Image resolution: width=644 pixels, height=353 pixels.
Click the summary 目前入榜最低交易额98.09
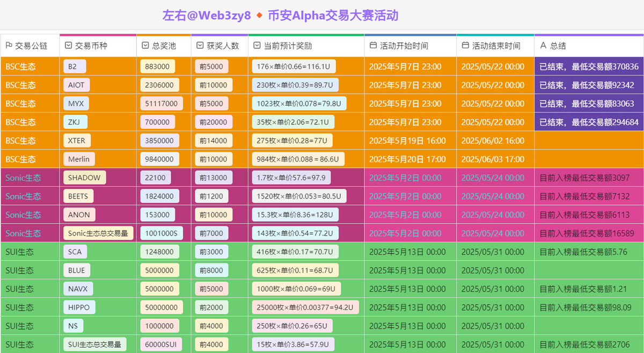(x=586, y=307)
